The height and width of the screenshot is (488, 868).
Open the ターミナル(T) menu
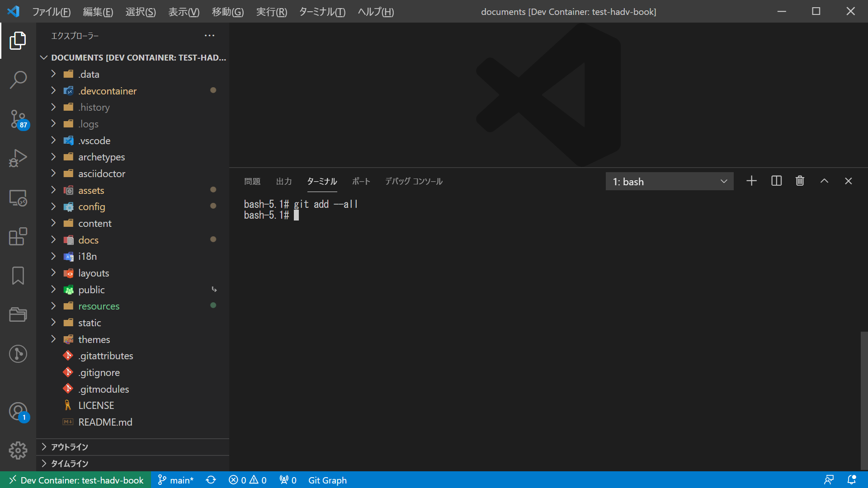pyautogui.click(x=322, y=12)
